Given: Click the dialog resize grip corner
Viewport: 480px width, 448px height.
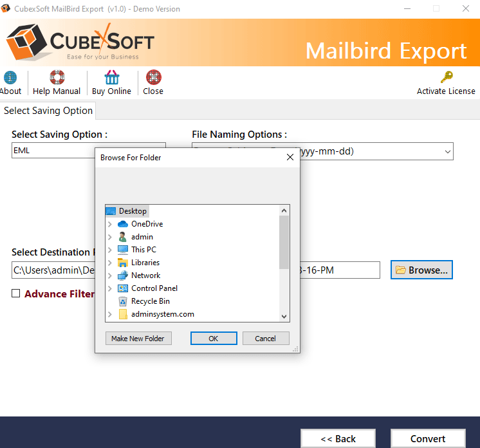Looking at the screenshot, I should click(296, 349).
